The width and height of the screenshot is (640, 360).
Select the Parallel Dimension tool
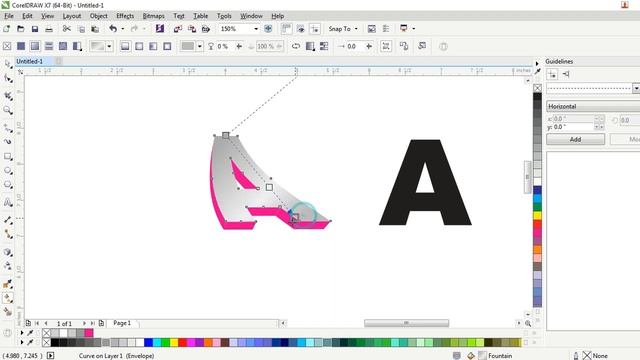pos(8,220)
